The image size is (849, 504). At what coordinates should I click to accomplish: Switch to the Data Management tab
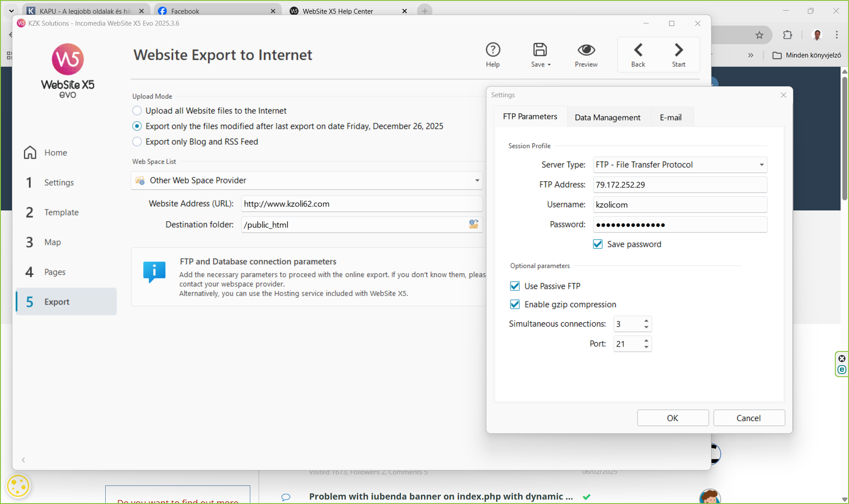(x=607, y=117)
